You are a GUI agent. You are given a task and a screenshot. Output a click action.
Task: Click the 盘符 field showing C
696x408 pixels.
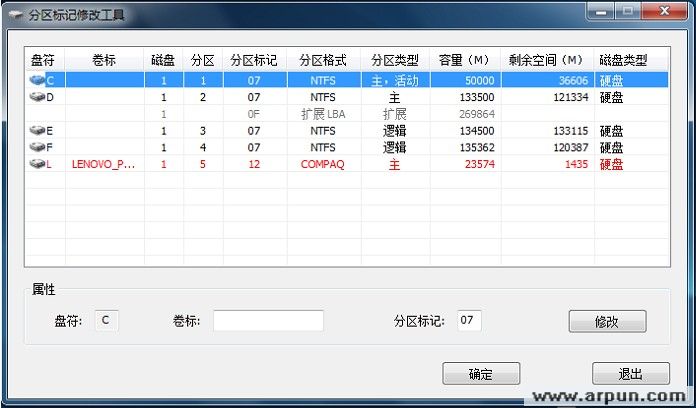point(107,321)
